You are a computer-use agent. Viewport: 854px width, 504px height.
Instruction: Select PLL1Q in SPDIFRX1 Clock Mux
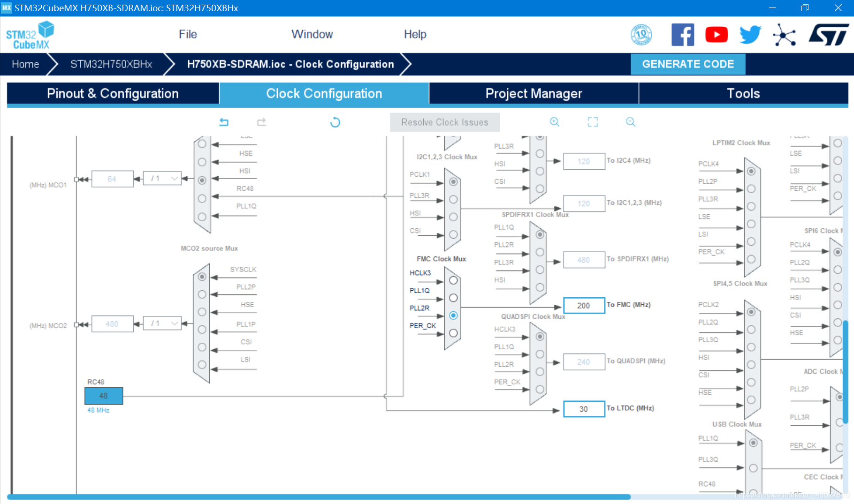pyautogui.click(x=540, y=234)
